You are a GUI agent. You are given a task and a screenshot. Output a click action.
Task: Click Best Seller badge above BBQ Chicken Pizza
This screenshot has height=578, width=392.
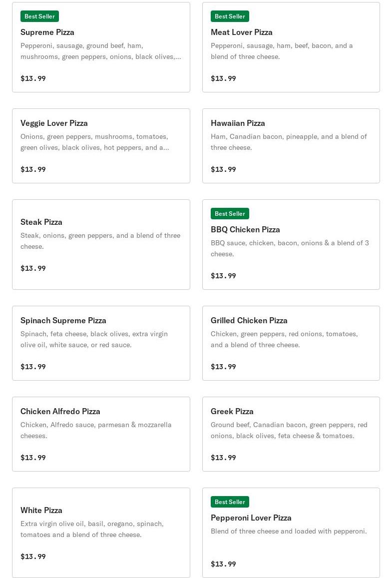pyautogui.click(x=230, y=214)
